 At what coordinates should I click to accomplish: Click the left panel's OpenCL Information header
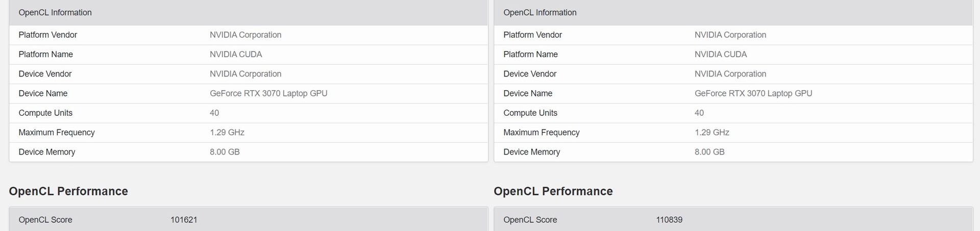(x=55, y=12)
